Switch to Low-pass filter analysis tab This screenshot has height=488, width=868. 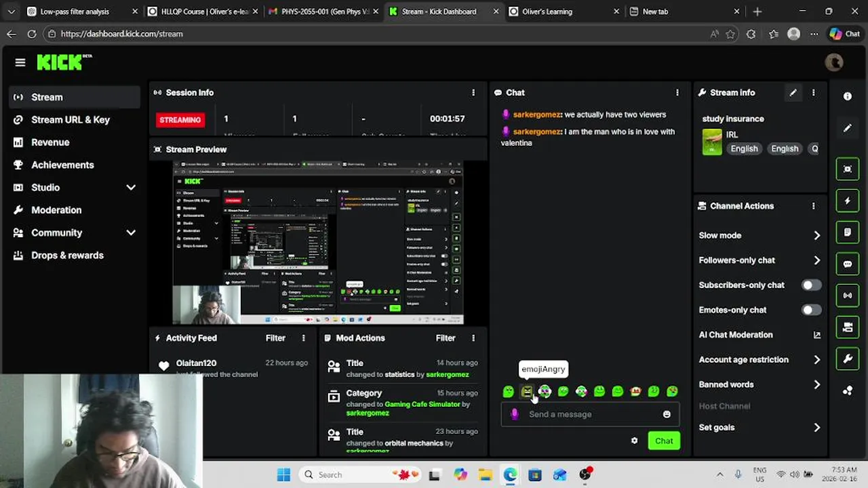tap(81, 12)
